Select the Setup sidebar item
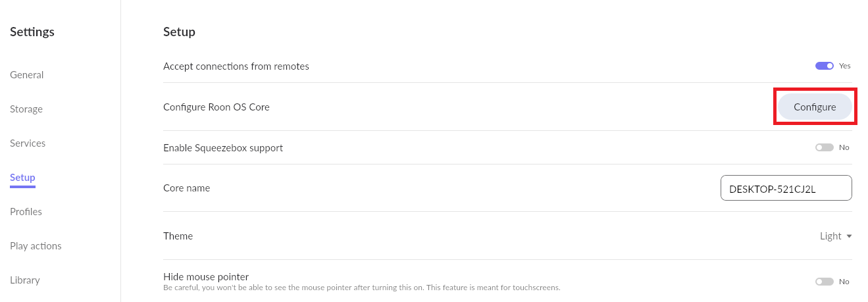 click(22, 178)
